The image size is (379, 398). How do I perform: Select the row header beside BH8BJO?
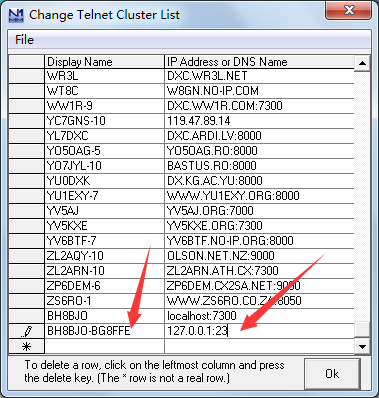(26, 316)
